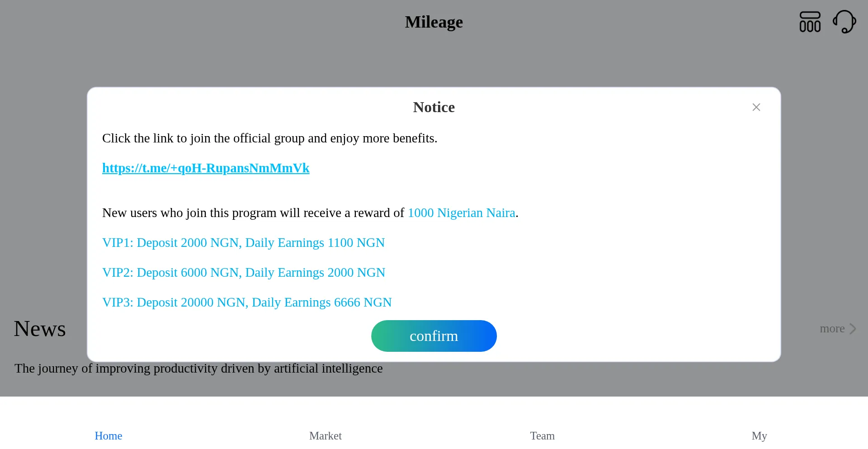The height and width of the screenshot is (449, 868).
Task: Select the Home tab
Action: point(108,436)
